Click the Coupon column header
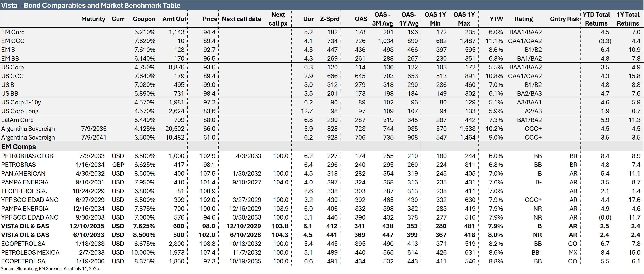 pyautogui.click(x=144, y=19)
